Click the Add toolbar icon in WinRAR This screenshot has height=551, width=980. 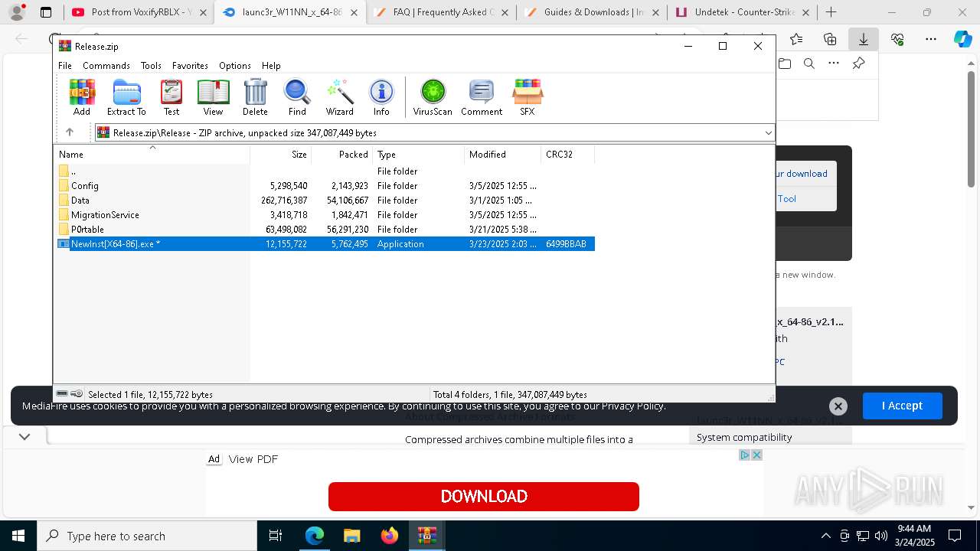(82, 97)
